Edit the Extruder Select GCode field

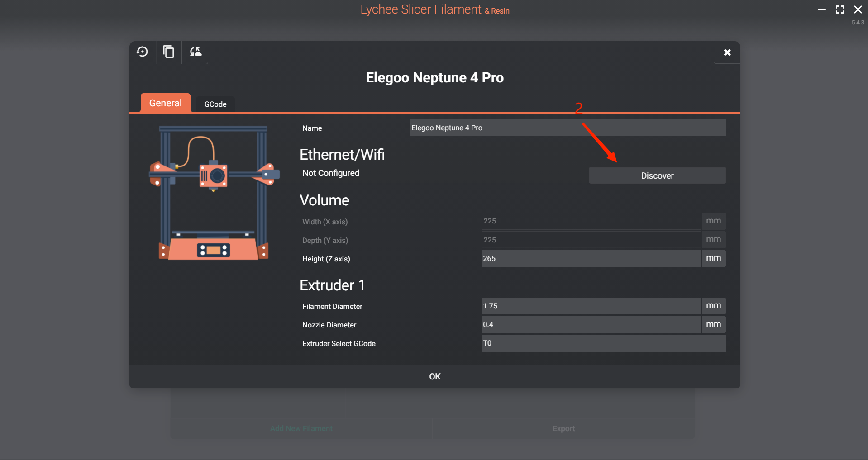603,343
